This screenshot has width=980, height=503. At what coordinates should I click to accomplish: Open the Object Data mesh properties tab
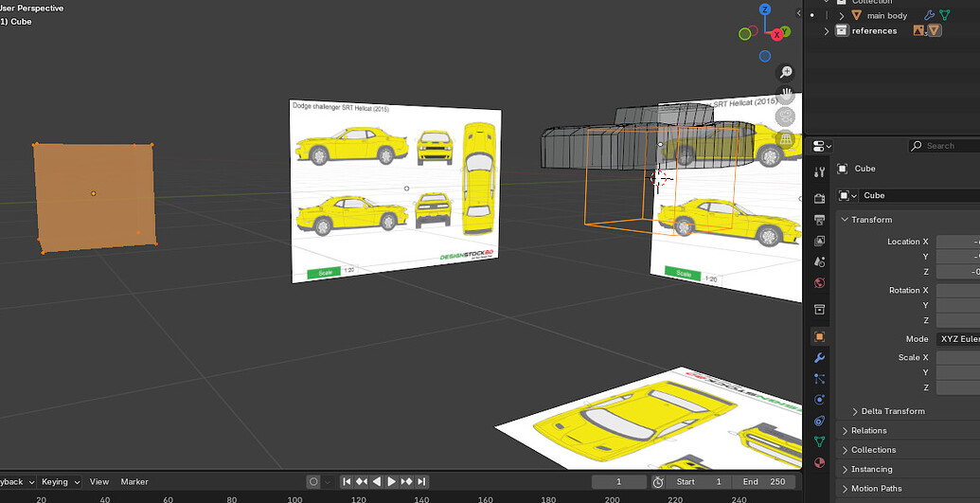(819, 441)
